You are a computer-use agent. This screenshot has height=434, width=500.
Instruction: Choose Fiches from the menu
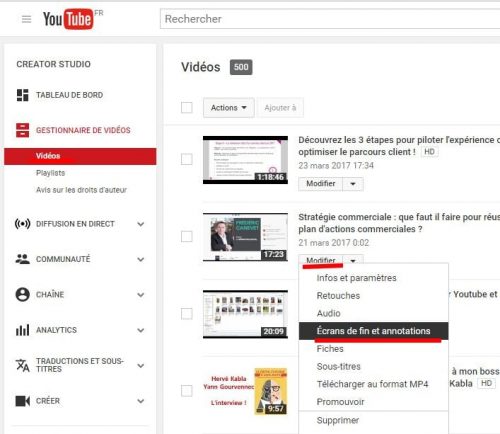click(373, 349)
